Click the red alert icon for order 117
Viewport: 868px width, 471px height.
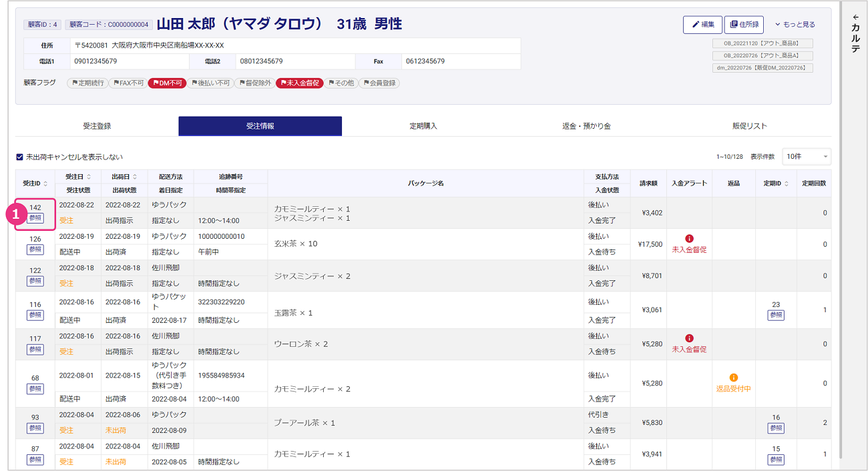pos(689,338)
